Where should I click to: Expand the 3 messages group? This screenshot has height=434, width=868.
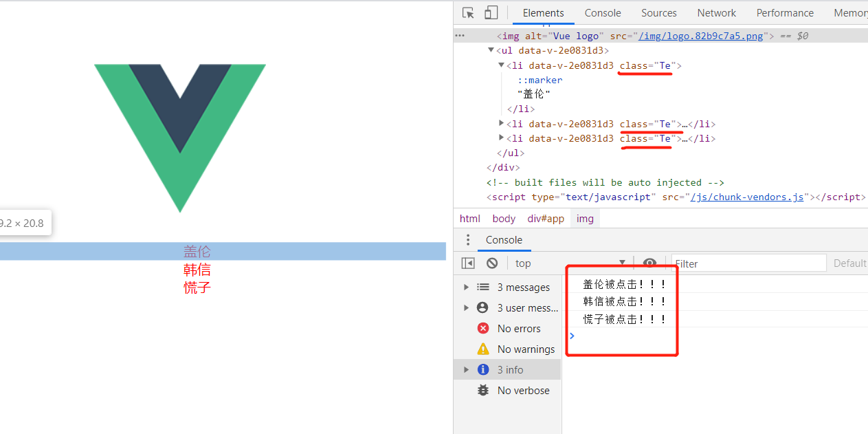(467, 287)
